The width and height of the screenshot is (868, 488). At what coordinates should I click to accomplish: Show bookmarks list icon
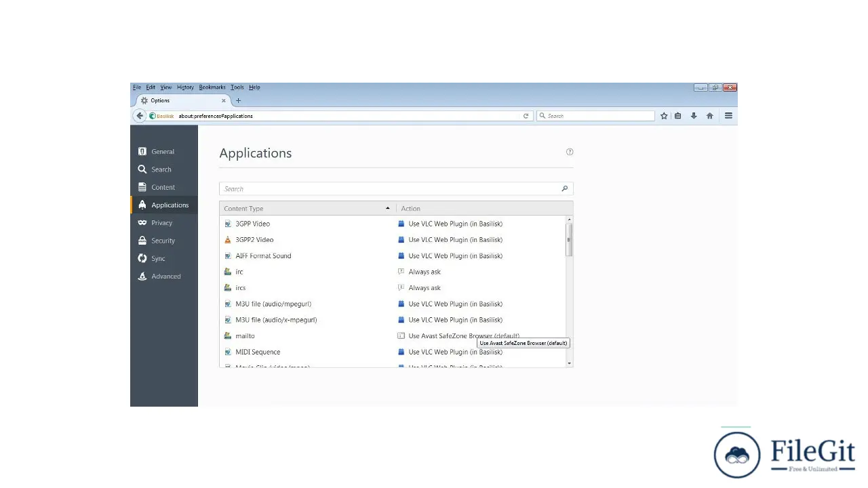[x=677, y=116]
